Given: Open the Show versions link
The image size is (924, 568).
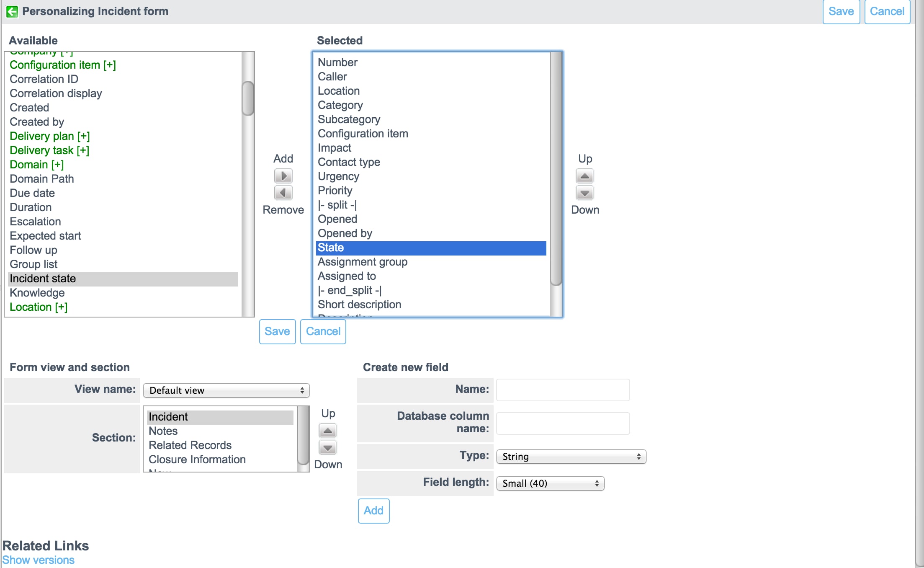Looking at the screenshot, I should coord(39,560).
